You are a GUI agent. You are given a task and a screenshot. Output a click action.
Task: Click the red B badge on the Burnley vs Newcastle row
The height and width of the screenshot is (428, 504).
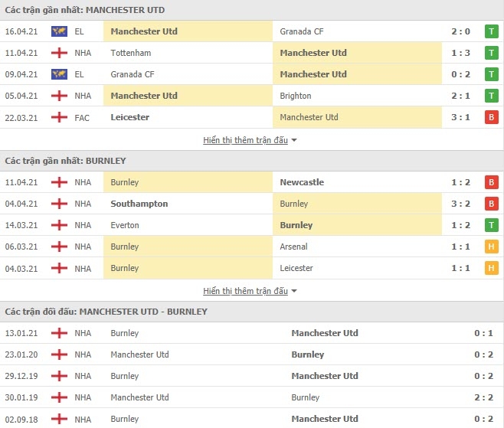click(491, 182)
